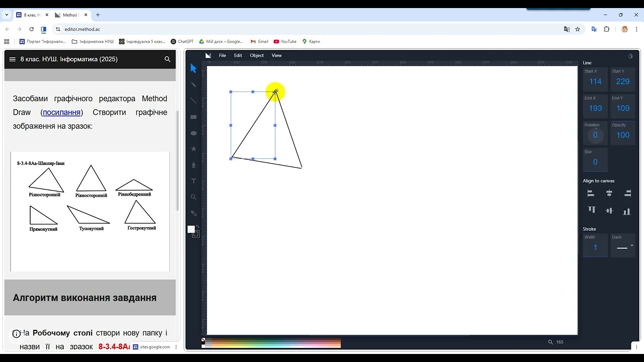Click the stroke color swatch

coord(196,234)
